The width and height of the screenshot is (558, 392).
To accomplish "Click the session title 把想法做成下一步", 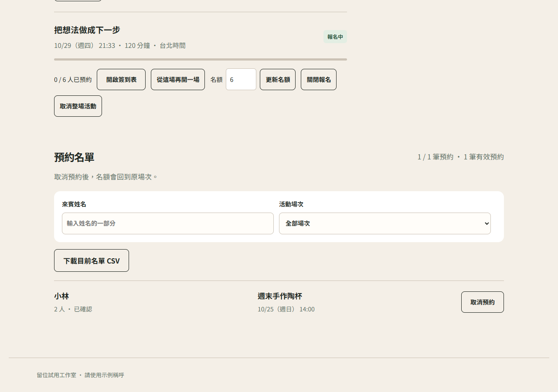I will pos(87,30).
